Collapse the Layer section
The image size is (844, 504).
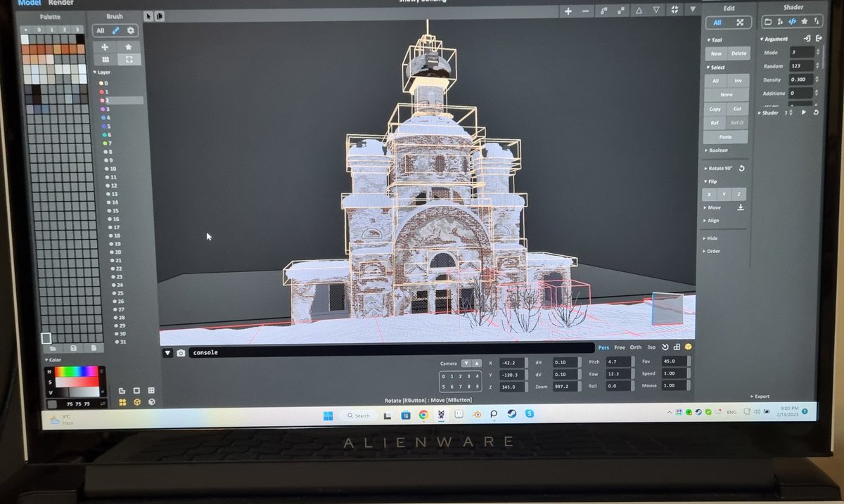103,72
